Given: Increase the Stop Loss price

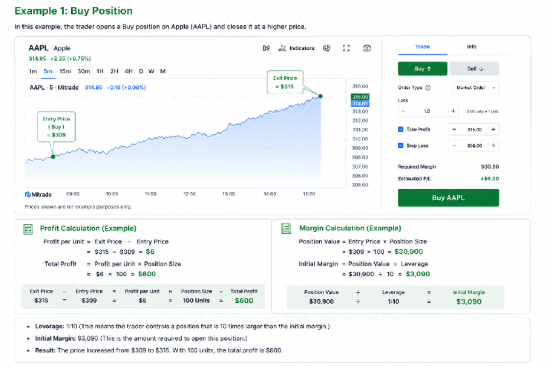Looking at the screenshot, I should click(x=493, y=145).
